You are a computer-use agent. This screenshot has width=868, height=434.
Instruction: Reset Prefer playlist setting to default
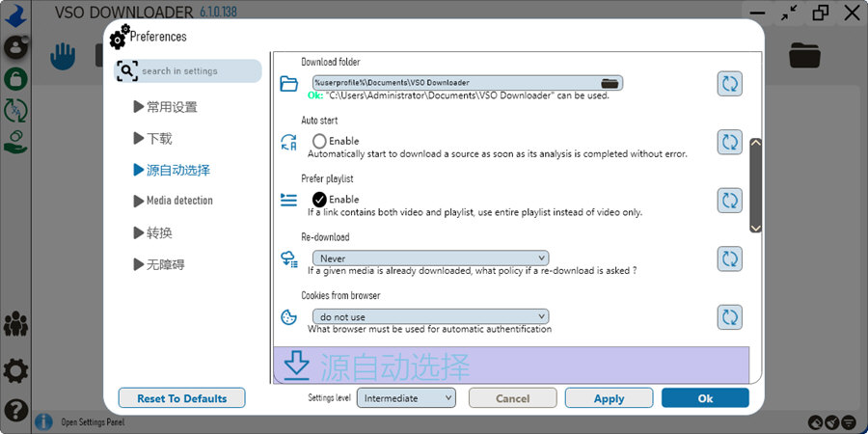click(730, 200)
